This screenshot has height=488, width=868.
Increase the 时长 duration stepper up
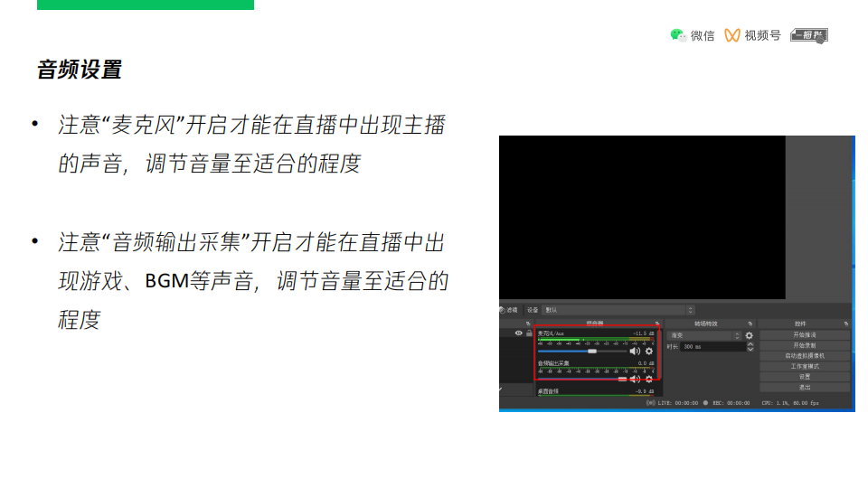coord(750,344)
